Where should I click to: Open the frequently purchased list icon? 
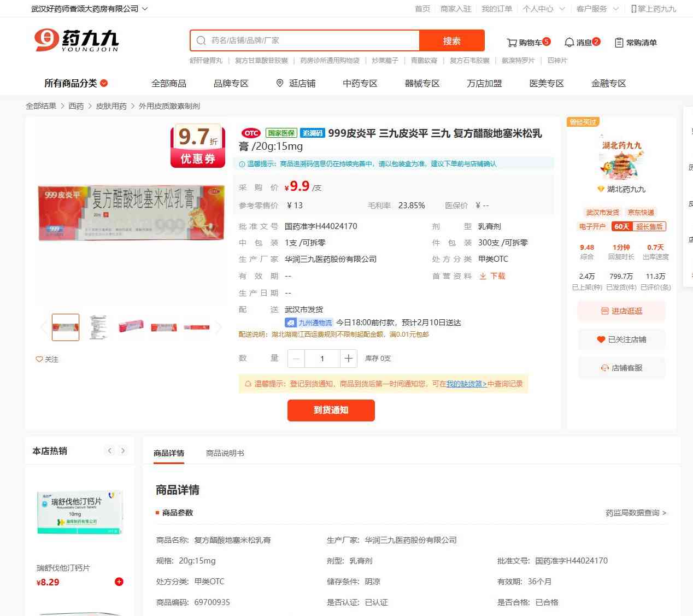click(619, 43)
